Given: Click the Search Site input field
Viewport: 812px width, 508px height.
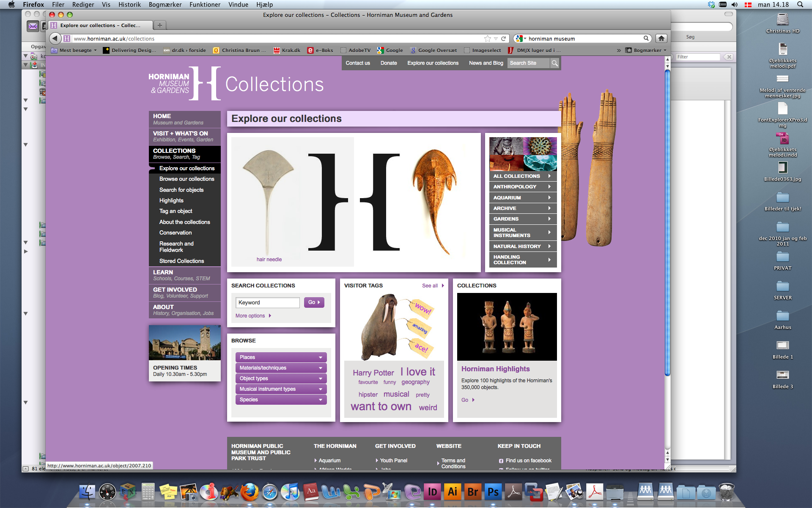Looking at the screenshot, I should pos(529,63).
